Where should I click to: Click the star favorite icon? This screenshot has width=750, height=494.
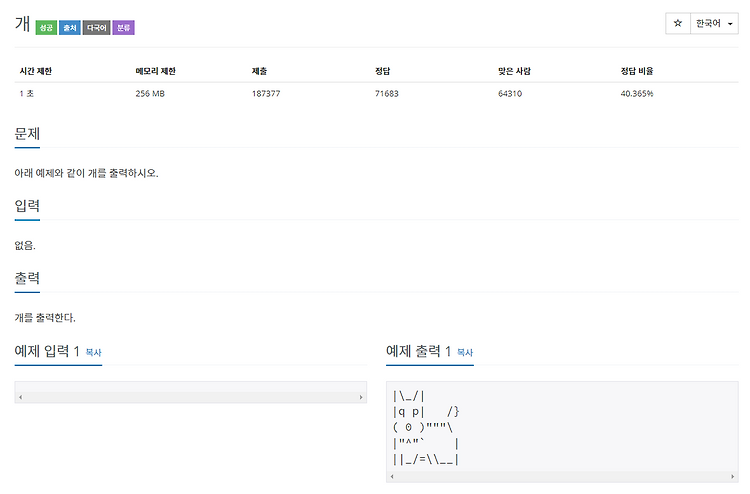678,23
